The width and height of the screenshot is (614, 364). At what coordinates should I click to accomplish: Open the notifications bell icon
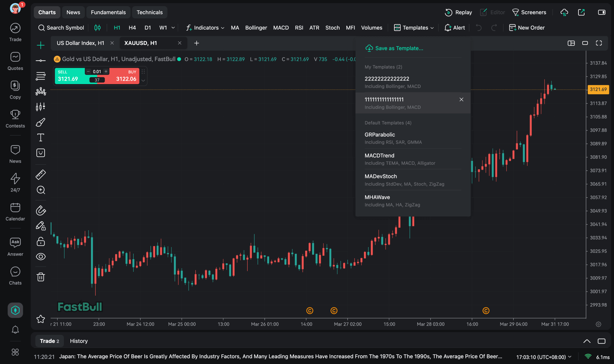(15, 330)
